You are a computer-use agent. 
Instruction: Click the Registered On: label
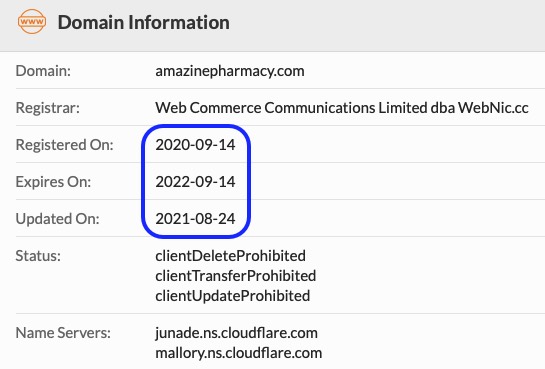[65, 145]
